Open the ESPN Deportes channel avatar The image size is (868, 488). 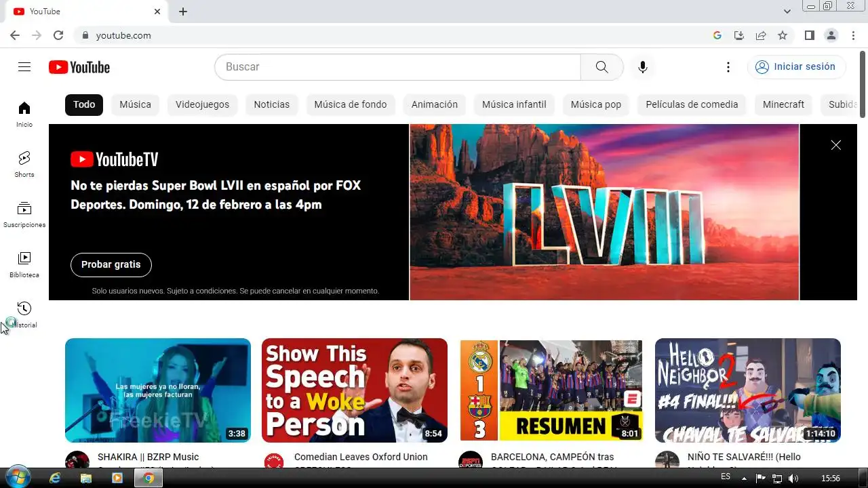point(471,460)
